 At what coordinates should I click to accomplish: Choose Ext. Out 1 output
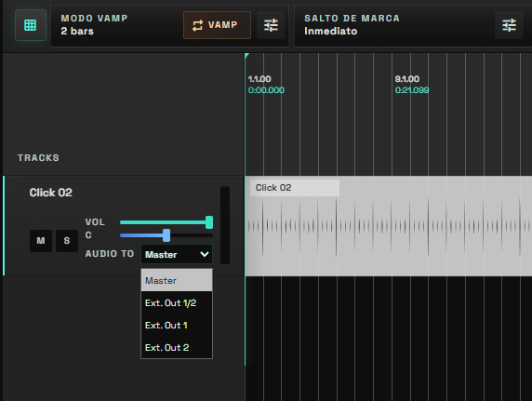[x=177, y=326]
